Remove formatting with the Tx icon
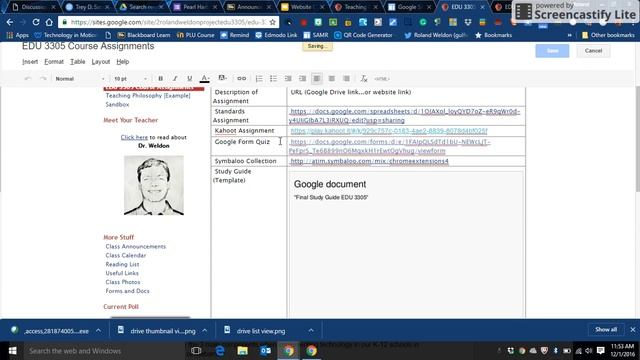 coord(364,78)
